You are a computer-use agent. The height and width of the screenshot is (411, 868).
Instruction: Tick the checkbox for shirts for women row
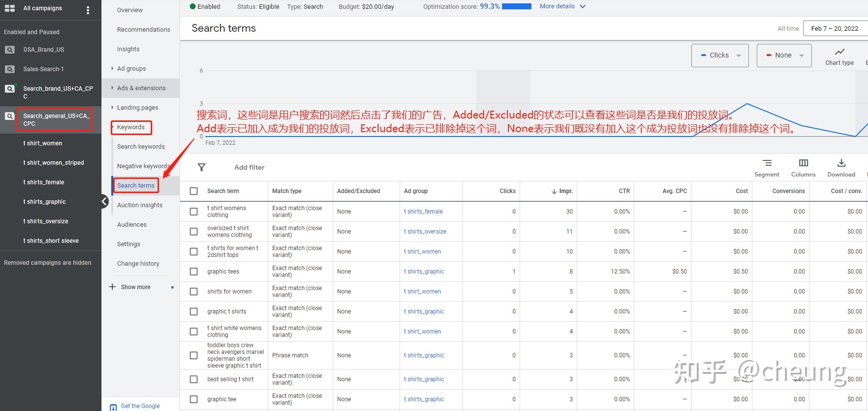[x=194, y=292]
